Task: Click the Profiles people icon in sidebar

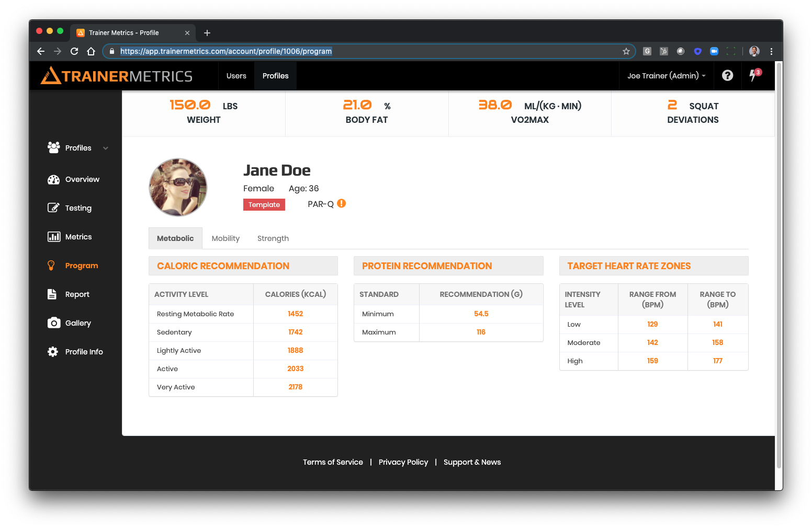Action: click(x=53, y=148)
